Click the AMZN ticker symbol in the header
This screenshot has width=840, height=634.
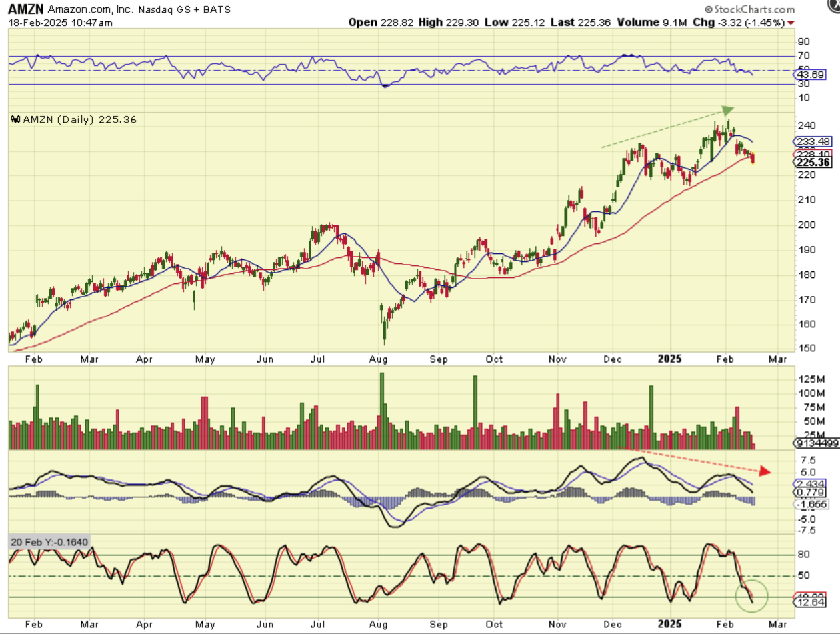click(x=26, y=10)
